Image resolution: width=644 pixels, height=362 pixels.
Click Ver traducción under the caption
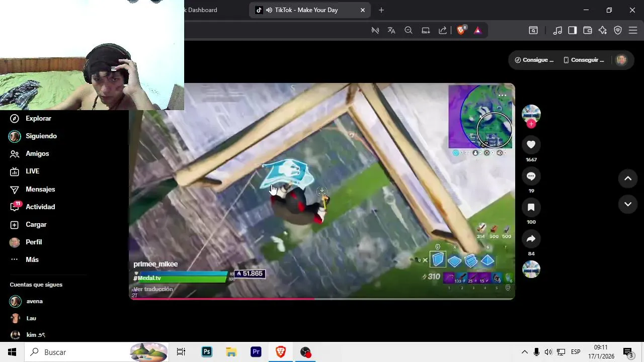(153, 289)
